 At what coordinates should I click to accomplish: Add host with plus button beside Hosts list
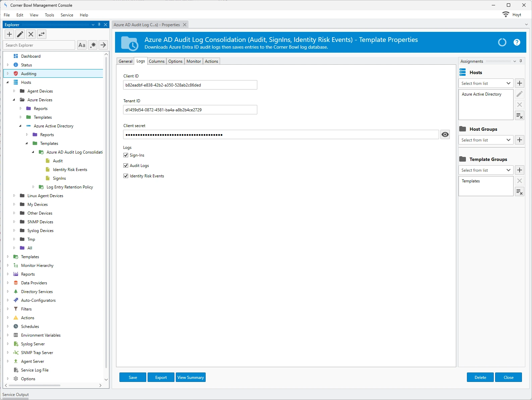pyautogui.click(x=520, y=83)
